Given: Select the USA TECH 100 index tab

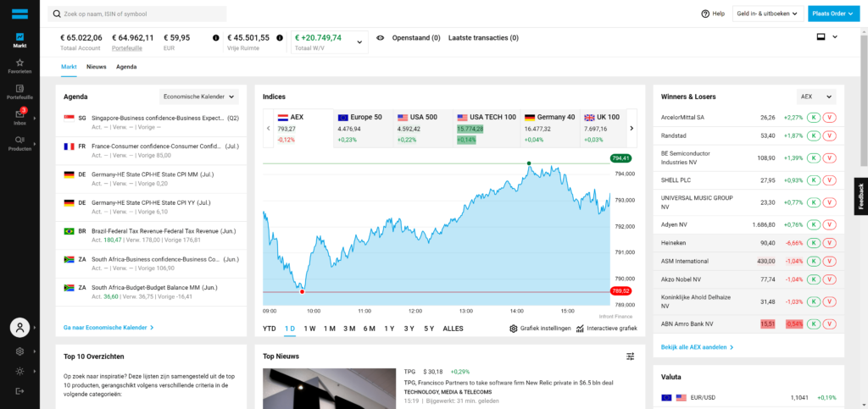Looking at the screenshot, I should click(x=487, y=128).
